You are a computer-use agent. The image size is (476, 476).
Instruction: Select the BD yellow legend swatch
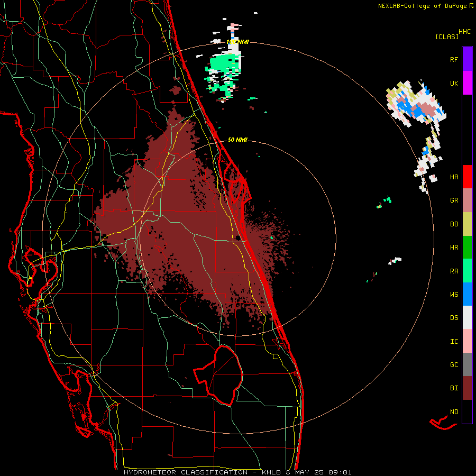(x=467, y=224)
